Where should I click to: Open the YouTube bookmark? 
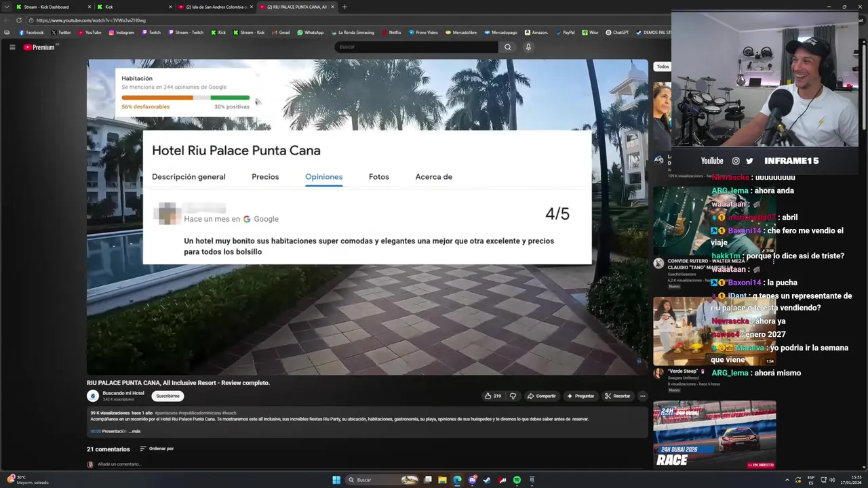[90, 33]
